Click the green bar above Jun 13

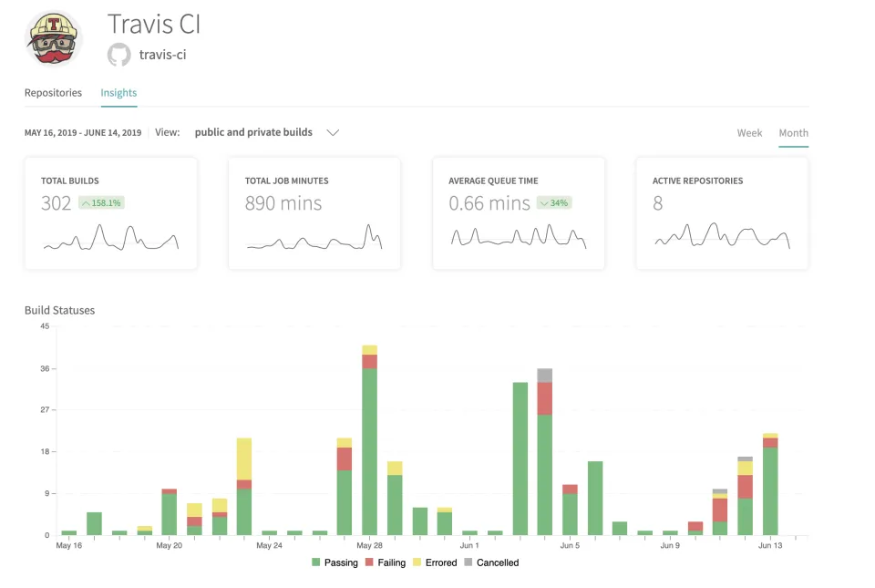[x=770, y=491]
